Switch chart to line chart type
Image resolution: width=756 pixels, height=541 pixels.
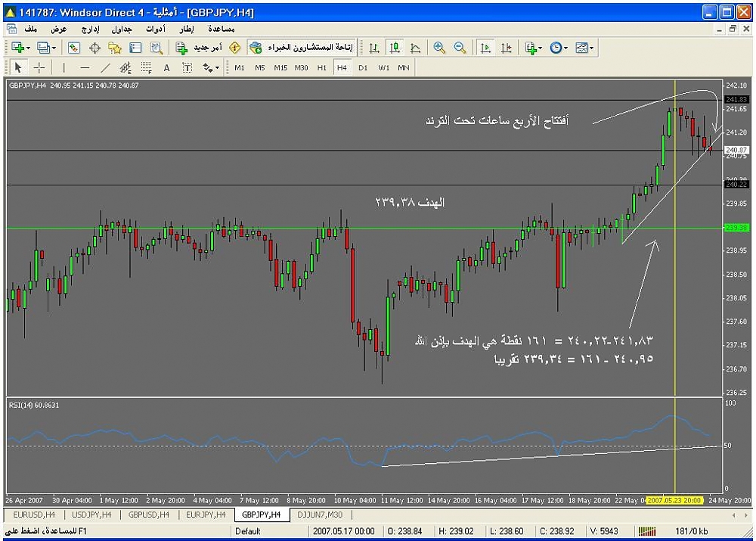pos(415,48)
